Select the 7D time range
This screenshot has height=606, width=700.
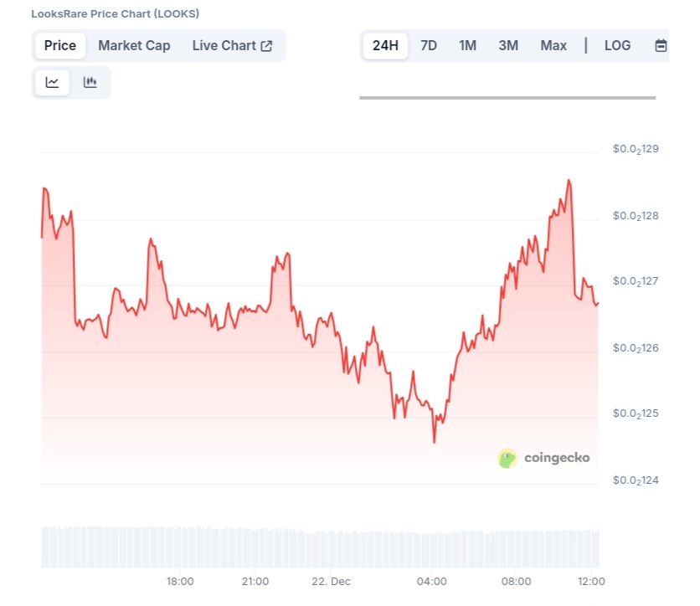[x=429, y=45]
